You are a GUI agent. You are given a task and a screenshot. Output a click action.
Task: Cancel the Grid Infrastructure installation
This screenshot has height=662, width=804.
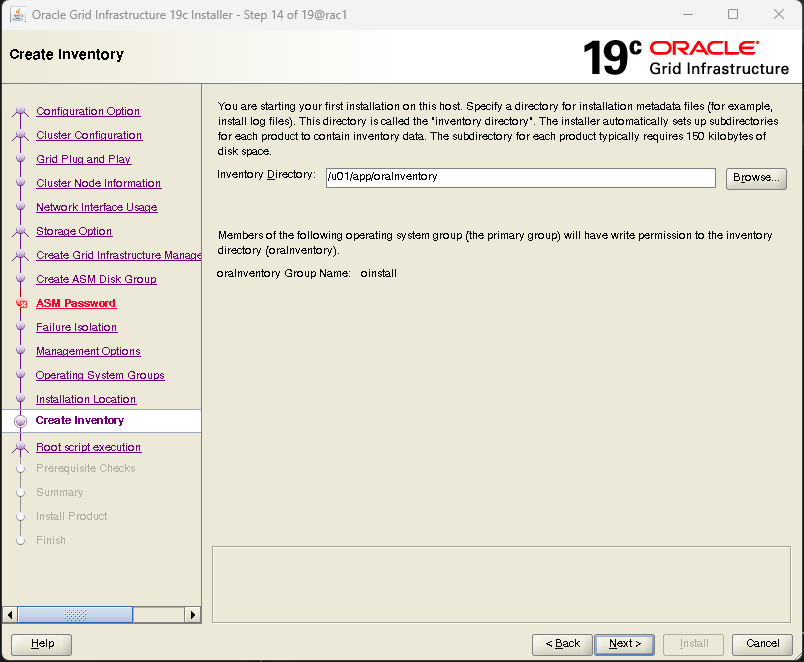[762, 644]
